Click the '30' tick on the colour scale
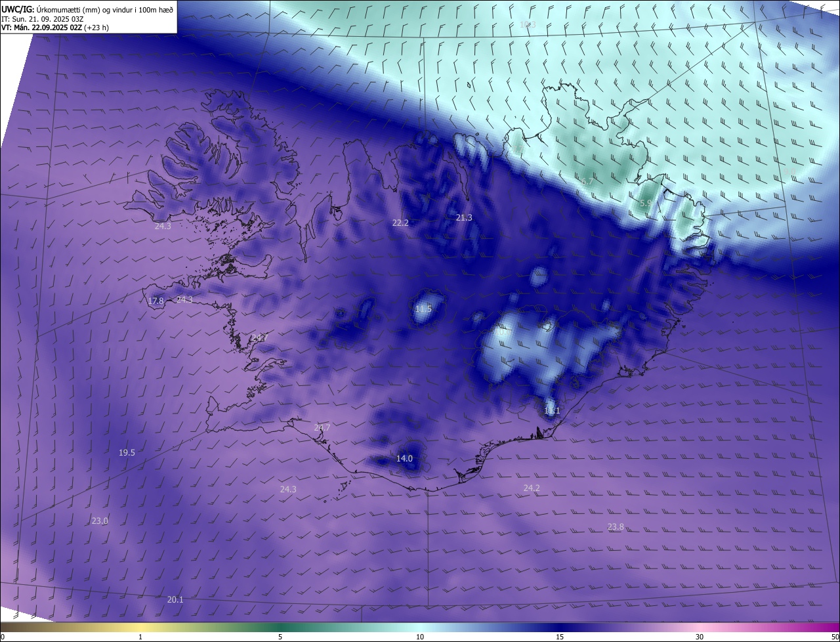 point(700,637)
